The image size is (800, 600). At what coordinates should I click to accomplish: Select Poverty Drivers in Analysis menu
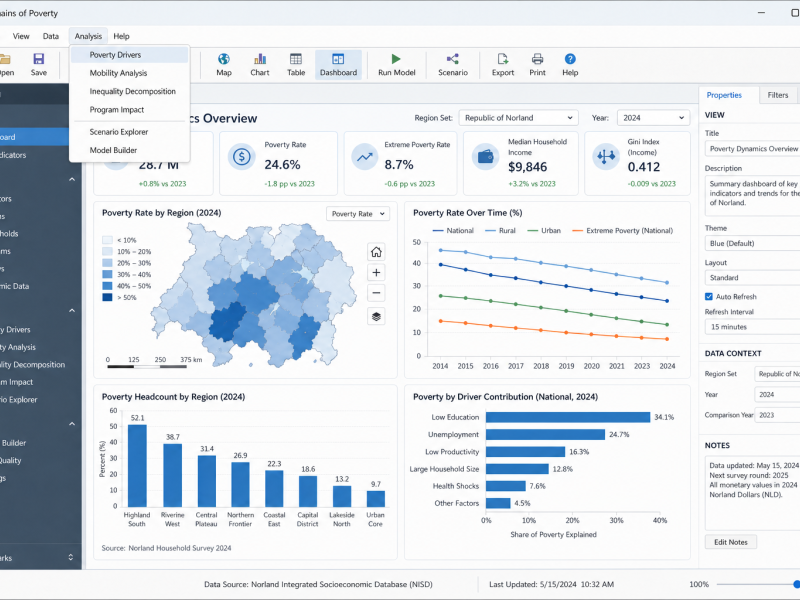(x=130, y=55)
